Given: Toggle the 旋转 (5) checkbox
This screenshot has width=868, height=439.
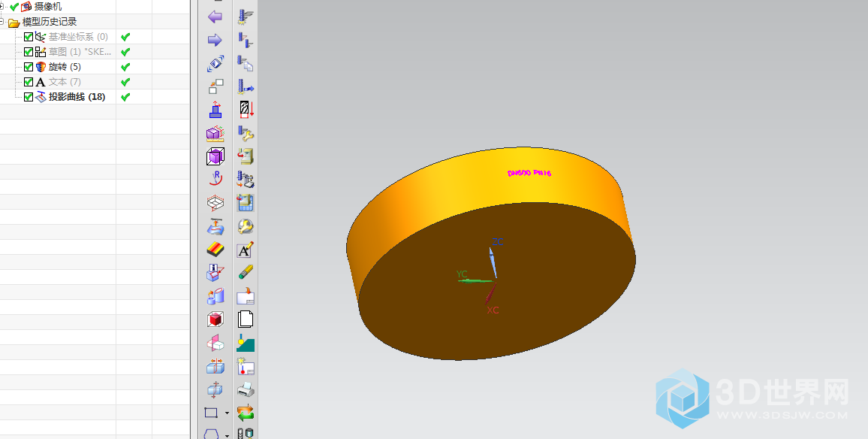Looking at the screenshot, I should pyautogui.click(x=29, y=67).
